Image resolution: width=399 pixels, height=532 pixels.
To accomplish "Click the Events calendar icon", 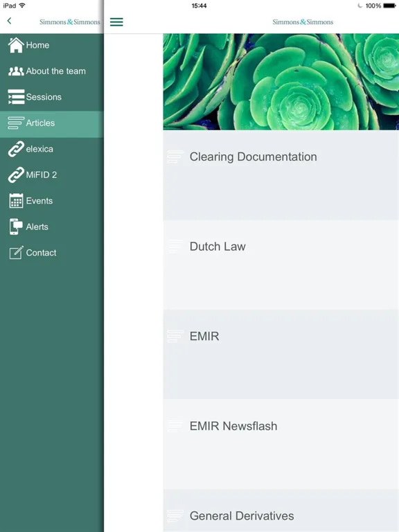I will coord(16,200).
